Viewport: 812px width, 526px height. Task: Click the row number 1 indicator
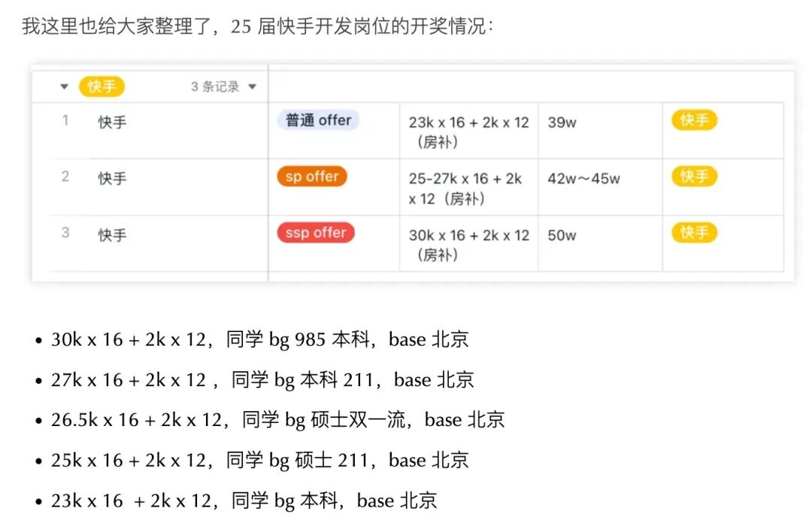click(65, 120)
